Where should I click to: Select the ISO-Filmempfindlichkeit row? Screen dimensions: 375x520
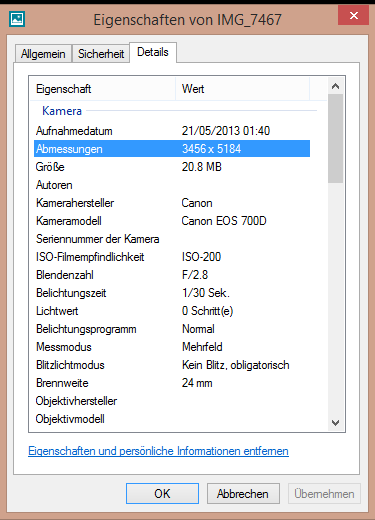tap(172, 257)
